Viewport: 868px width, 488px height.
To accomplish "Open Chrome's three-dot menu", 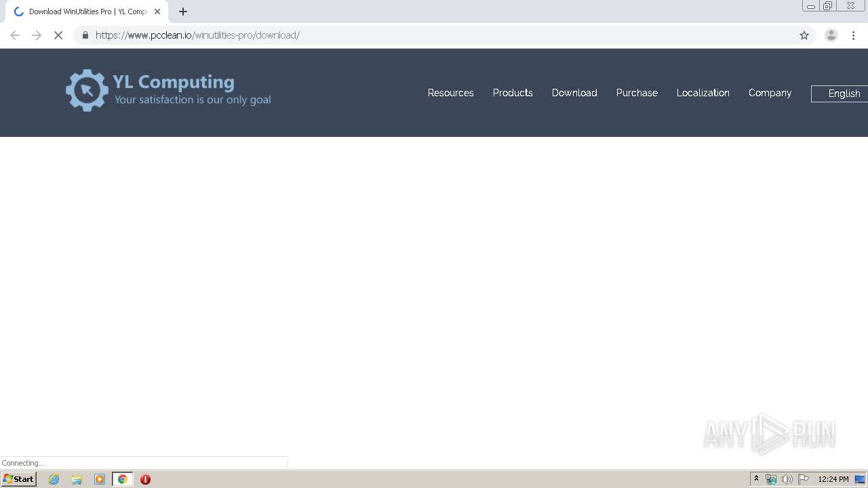I will 854,35.
